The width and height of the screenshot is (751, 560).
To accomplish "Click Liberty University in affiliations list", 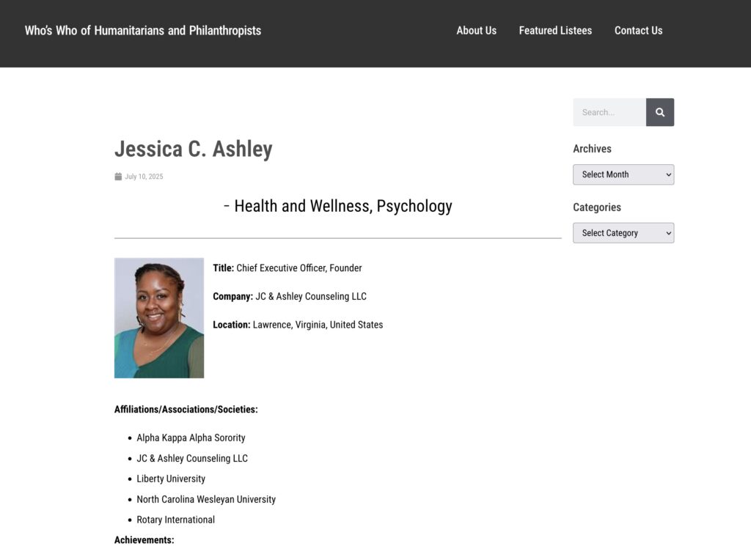I will 171,479.
